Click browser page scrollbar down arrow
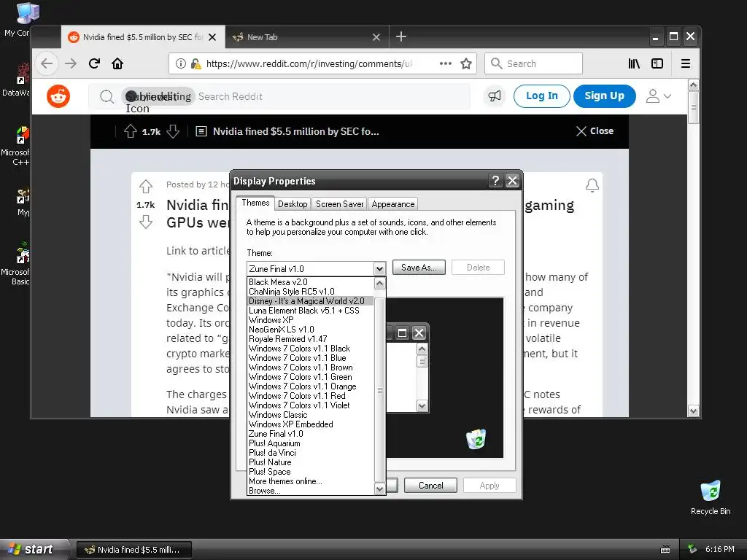The width and height of the screenshot is (747, 560). pos(693,411)
